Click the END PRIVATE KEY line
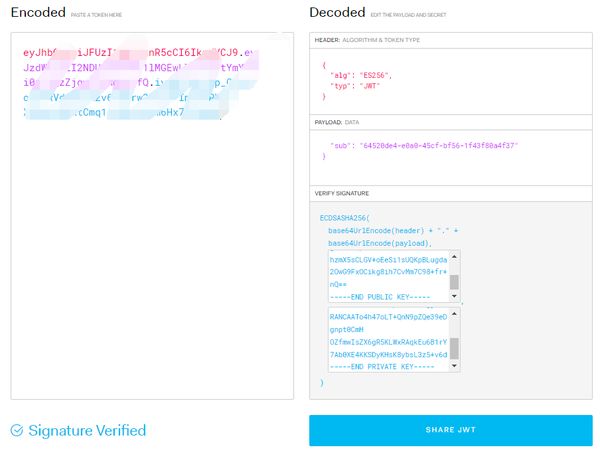Image resolution: width=600 pixels, height=457 pixels. pyautogui.click(x=382, y=367)
